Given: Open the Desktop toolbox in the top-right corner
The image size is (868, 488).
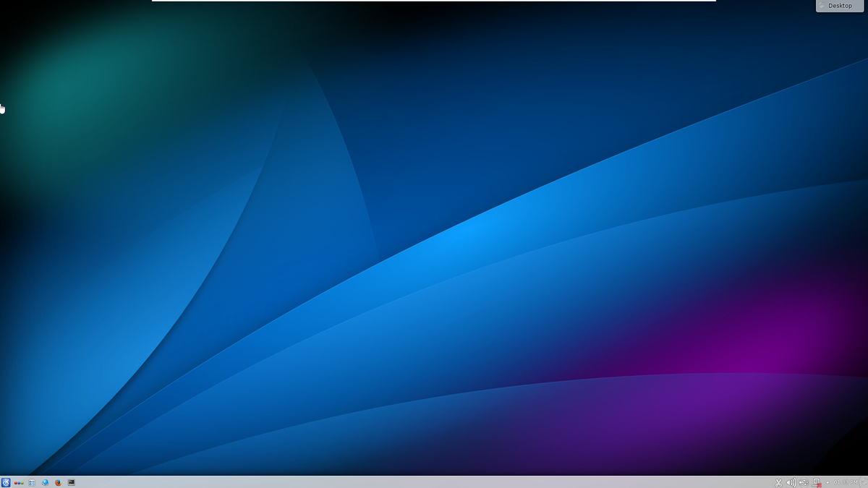Looking at the screenshot, I should pos(839,6).
